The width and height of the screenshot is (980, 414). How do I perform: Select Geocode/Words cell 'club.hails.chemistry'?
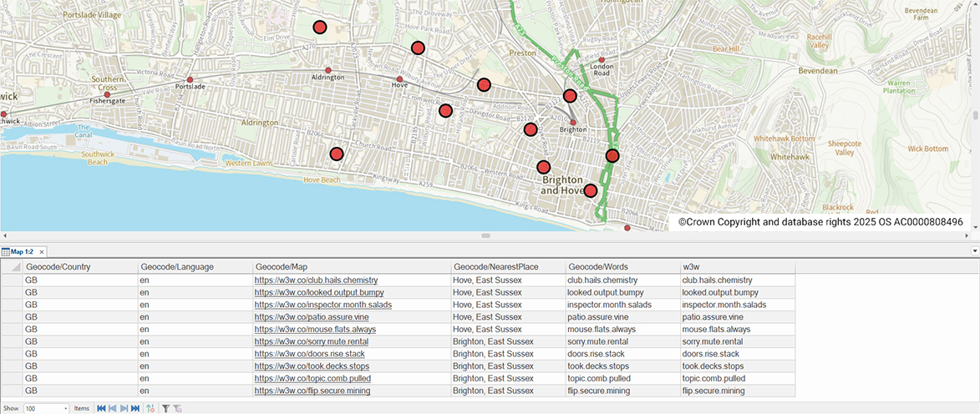622,280
